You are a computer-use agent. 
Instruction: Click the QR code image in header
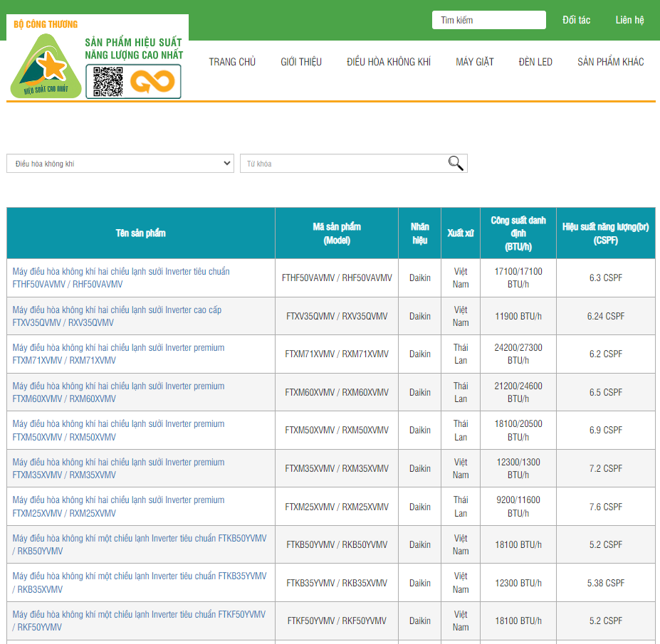108,82
